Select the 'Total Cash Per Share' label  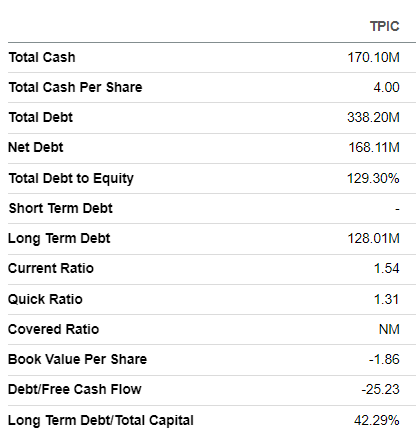(x=76, y=87)
